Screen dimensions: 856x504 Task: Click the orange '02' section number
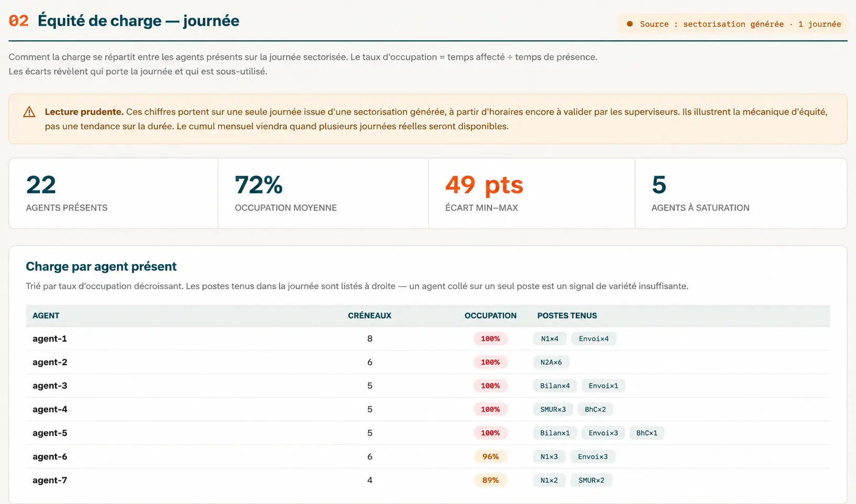pos(19,21)
